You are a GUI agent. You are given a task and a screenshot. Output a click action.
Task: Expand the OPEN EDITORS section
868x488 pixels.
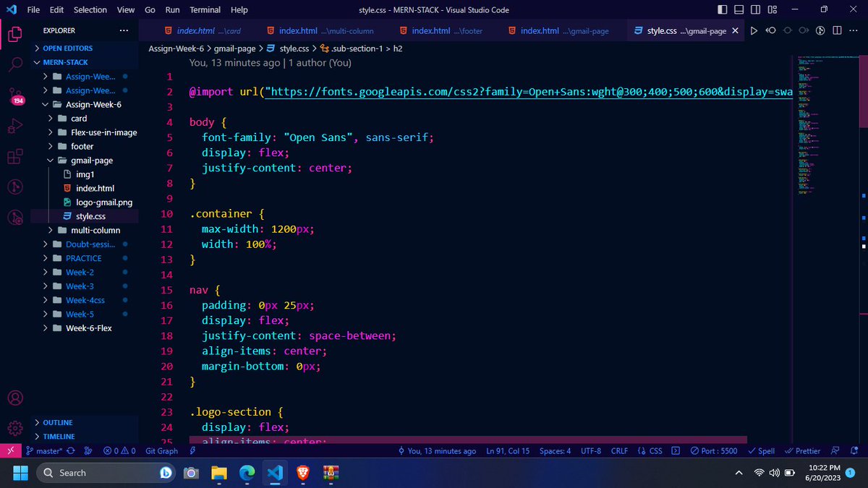(69, 48)
